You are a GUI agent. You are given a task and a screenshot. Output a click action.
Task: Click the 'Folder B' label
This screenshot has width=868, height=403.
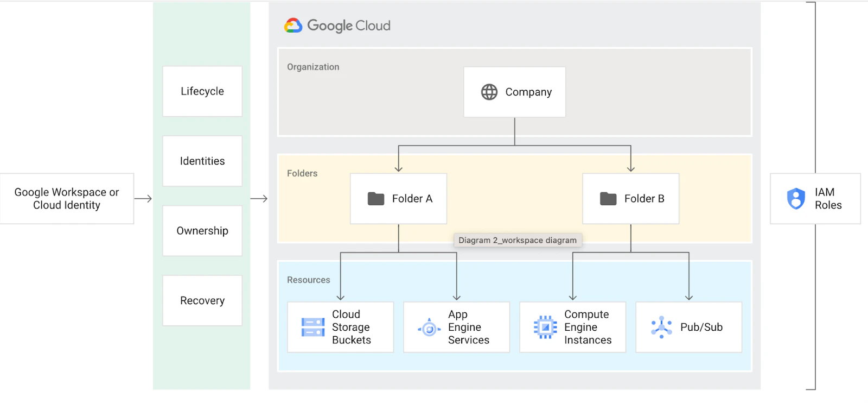point(644,199)
